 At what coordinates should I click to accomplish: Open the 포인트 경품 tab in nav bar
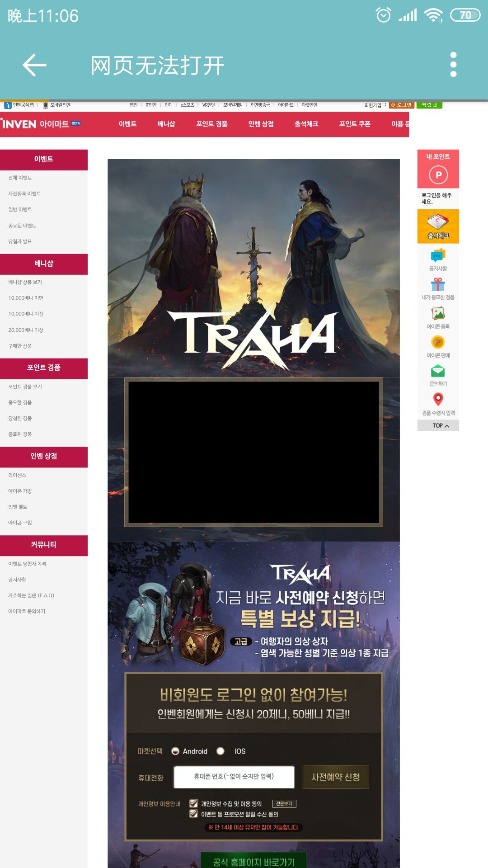coord(212,124)
